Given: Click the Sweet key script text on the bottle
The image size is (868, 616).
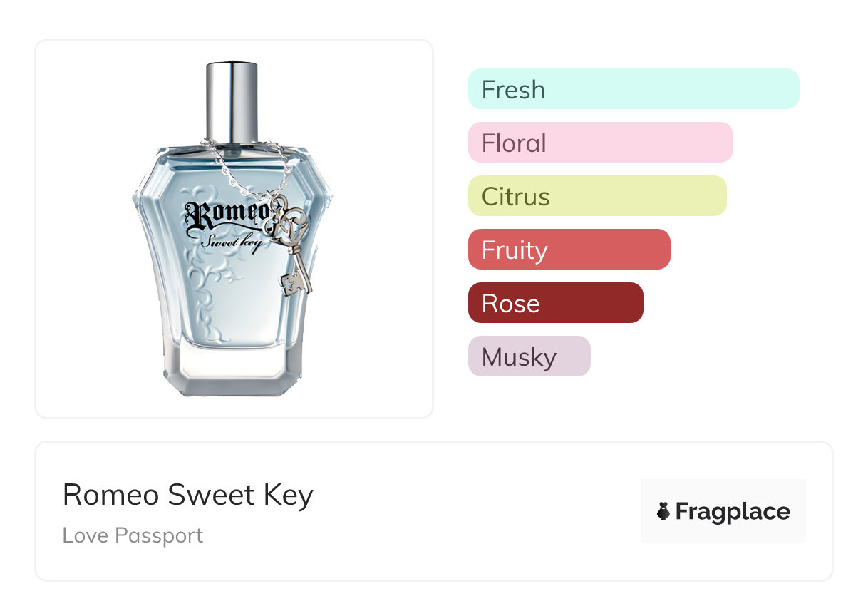Looking at the screenshot, I should click(x=230, y=241).
